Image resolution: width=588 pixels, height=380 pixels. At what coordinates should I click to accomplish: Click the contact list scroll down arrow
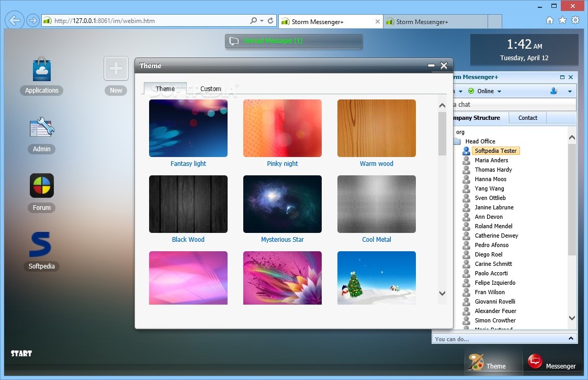click(572, 318)
